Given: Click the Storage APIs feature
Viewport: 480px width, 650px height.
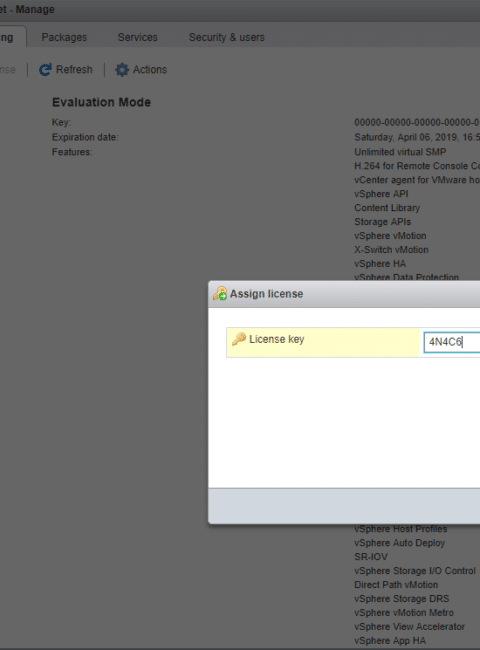Looking at the screenshot, I should tap(383, 222).
